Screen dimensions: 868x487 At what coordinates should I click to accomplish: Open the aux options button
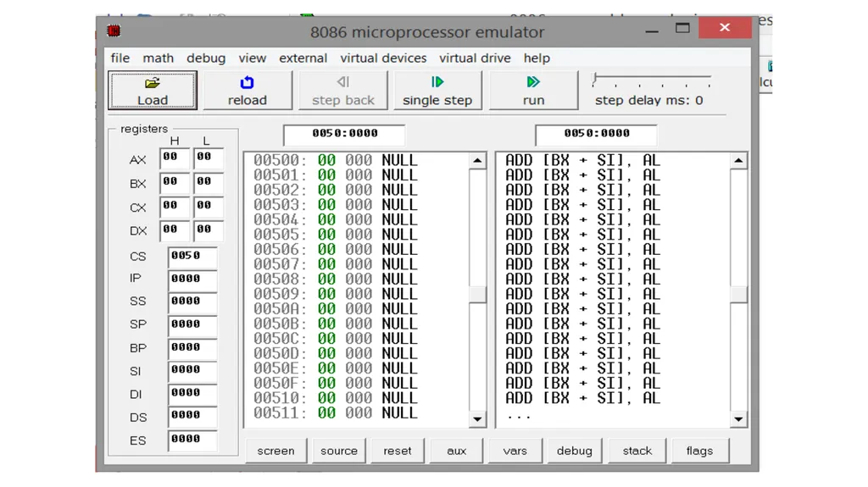click(457, 451)
